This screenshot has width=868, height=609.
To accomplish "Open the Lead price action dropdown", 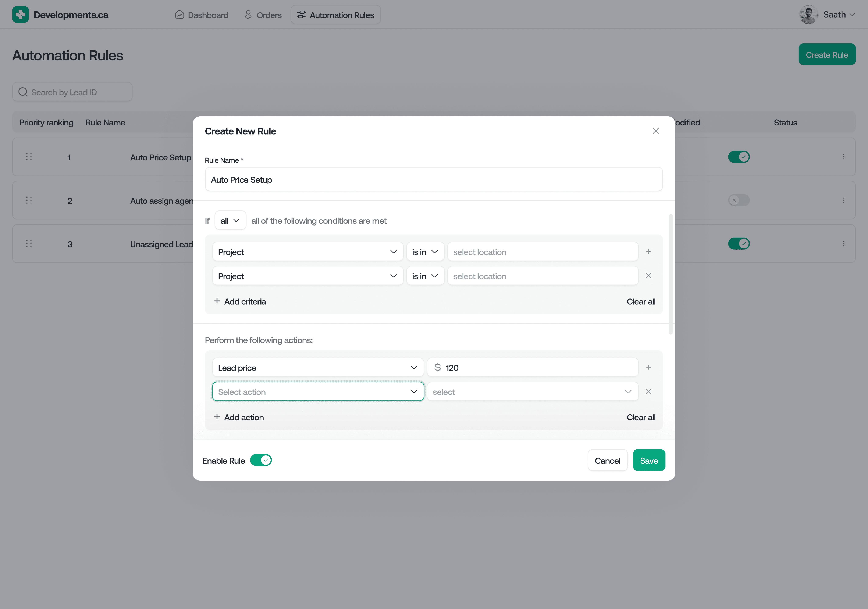I will 318,368.
